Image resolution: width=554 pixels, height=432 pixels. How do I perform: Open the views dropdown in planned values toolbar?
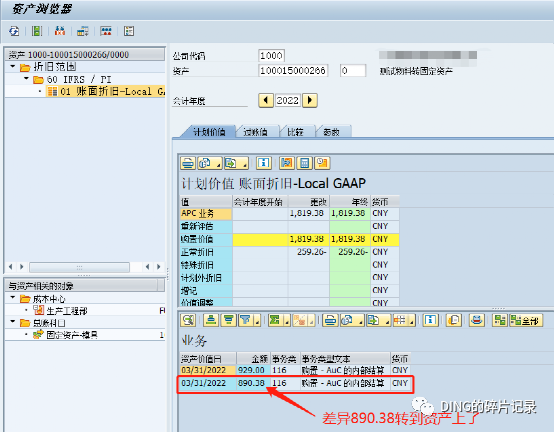pos(210,163)
